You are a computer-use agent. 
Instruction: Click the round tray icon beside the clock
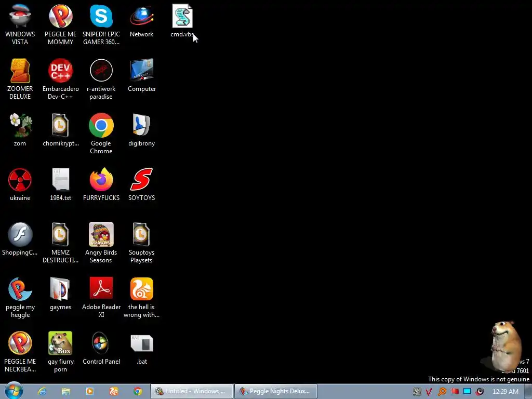480,392
